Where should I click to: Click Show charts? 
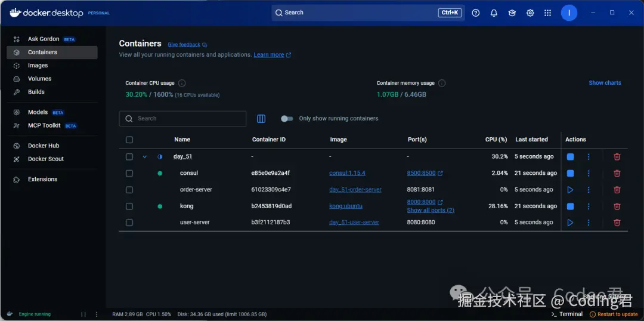pos(605,82)
